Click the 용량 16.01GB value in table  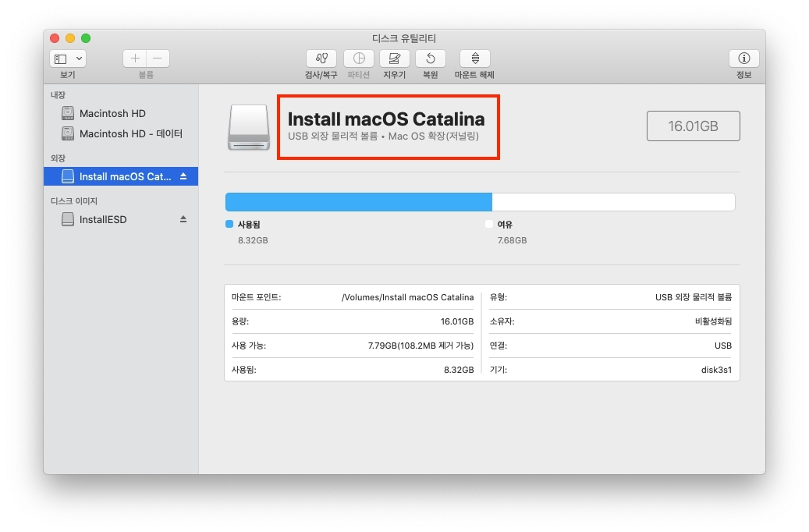click(457, 321)
